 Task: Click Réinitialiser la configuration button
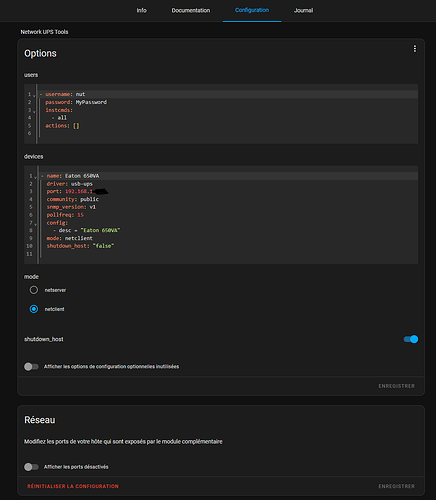(73, 486)
